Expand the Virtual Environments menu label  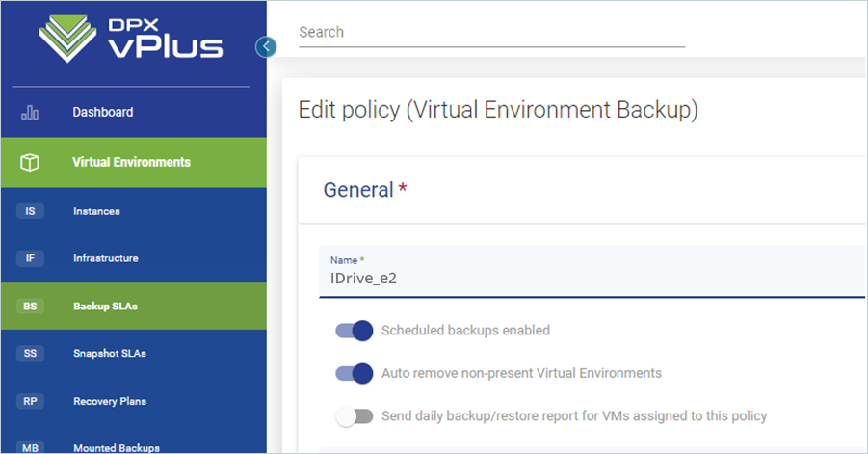coord(131,162)
